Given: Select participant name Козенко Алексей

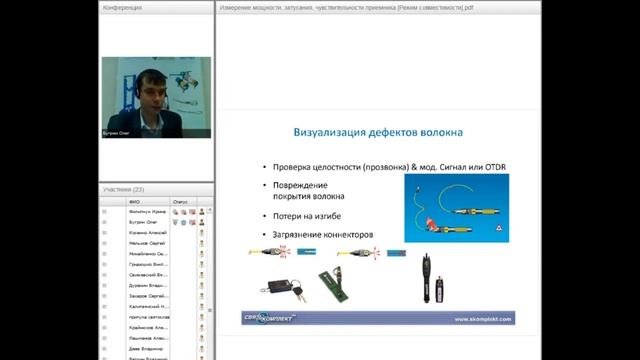Looking at the screenshot, I should tap(148, 233).
